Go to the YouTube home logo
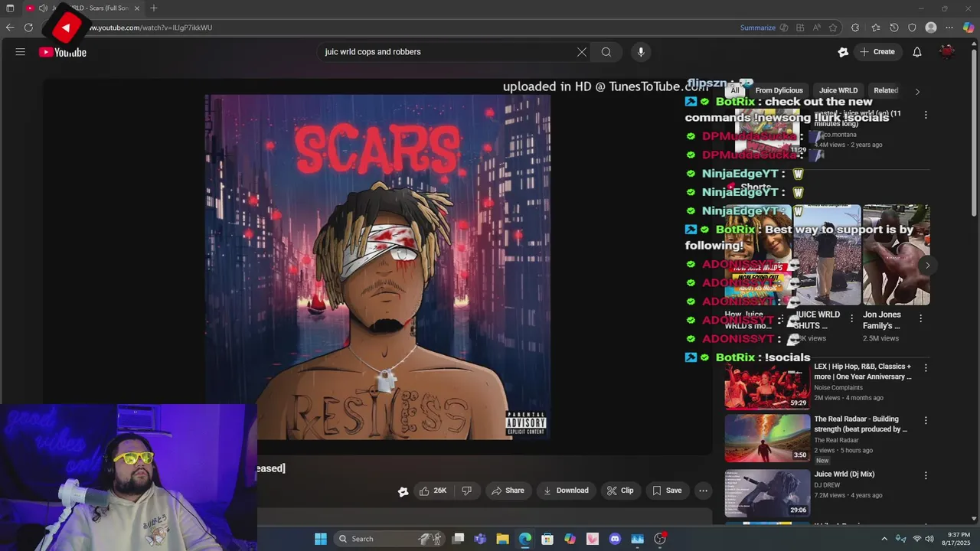 click(63, 52)
